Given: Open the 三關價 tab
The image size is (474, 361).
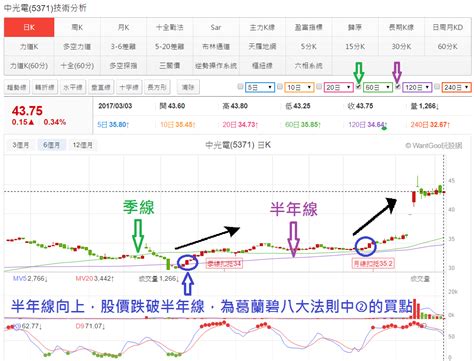Looking at the screenshot, I should [x=170, y=66].
